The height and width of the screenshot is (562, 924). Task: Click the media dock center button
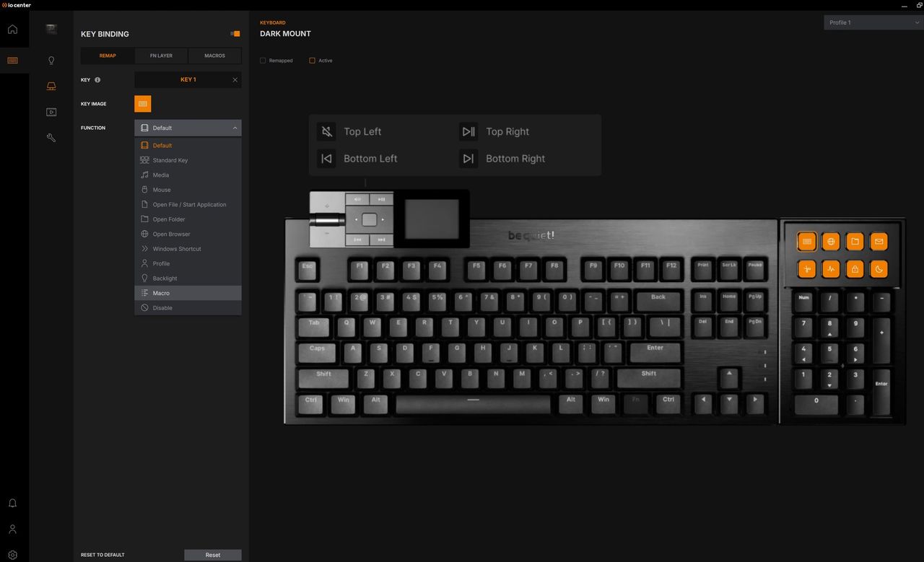tap(369, 219)
